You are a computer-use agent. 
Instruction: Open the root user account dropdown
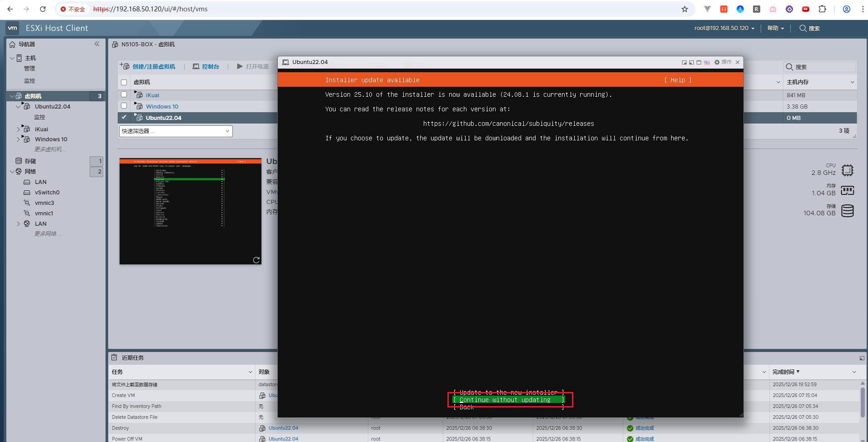coord(724,28)
